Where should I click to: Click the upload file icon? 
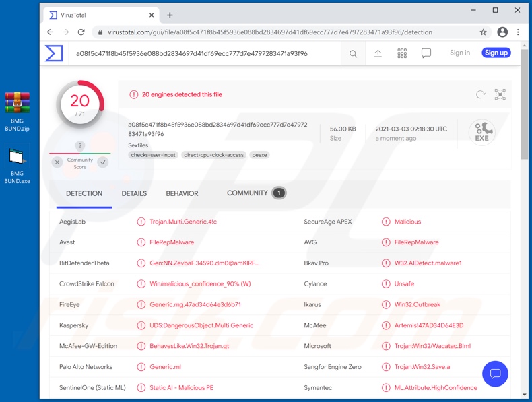click(378, 53)
